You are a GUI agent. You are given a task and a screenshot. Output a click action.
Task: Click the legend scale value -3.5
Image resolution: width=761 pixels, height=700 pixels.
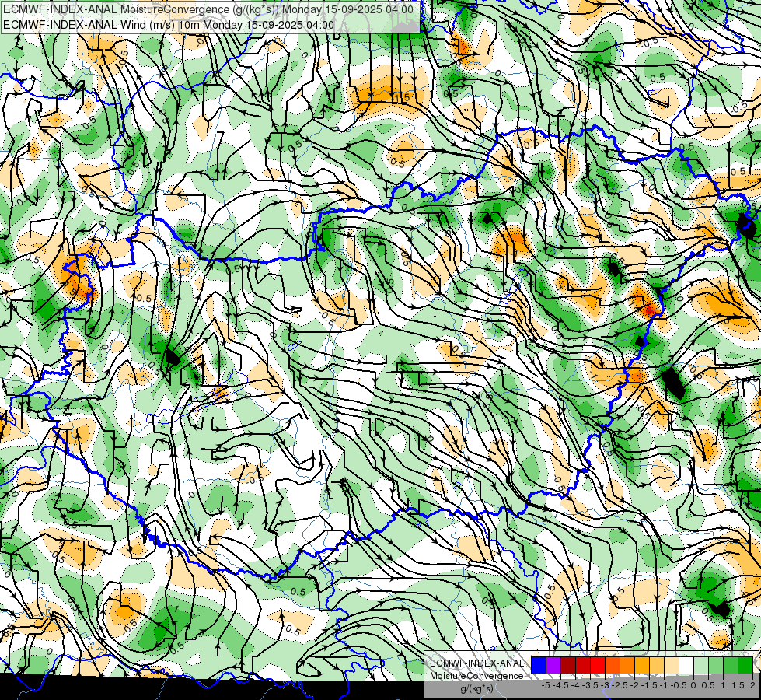[591, 685]
